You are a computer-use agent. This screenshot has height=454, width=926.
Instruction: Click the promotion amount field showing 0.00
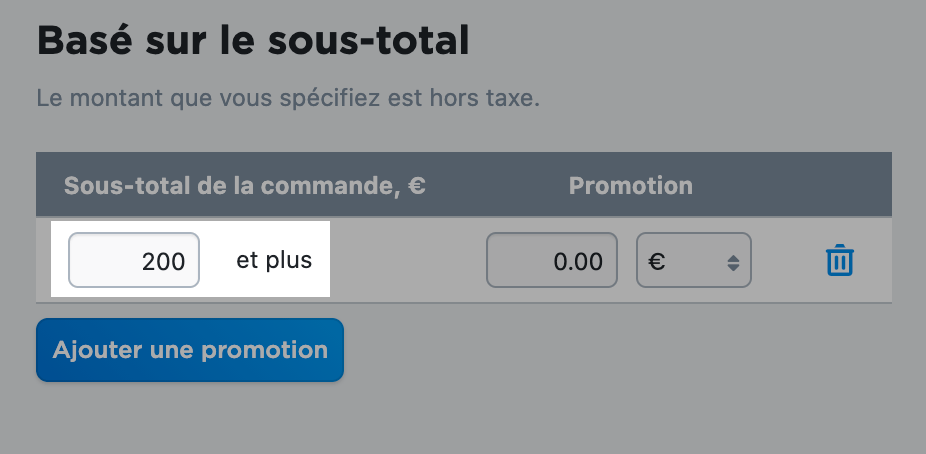[552, 260]
